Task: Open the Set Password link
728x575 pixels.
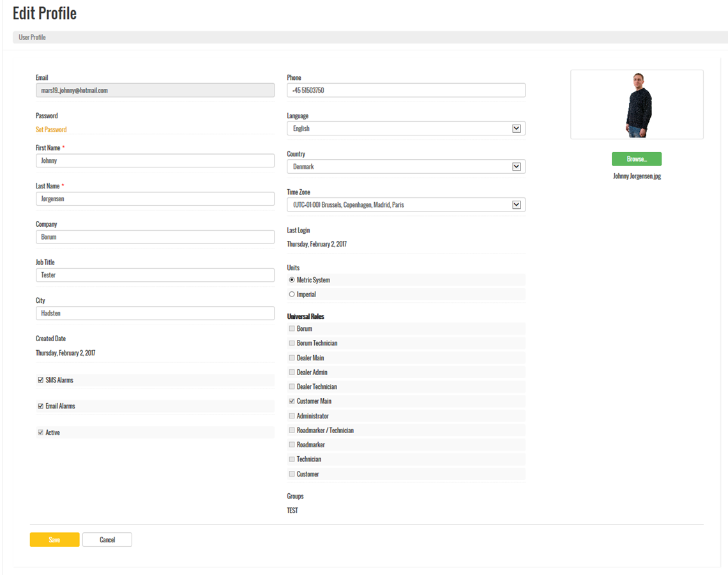Action: pyautogui.click(x=51, y=130)
